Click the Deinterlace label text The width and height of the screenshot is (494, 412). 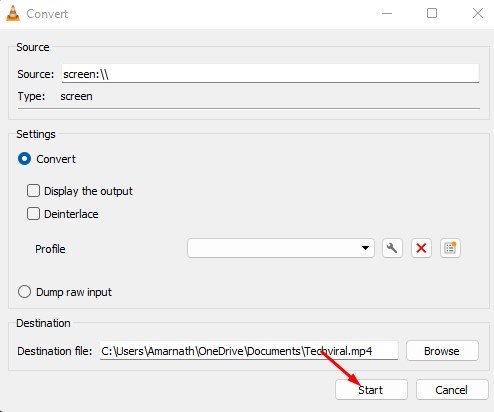[71, 214]
